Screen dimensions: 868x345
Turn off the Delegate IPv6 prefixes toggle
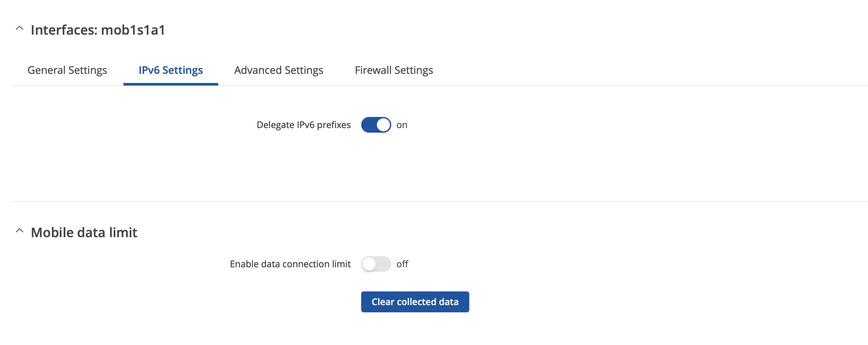376,125
